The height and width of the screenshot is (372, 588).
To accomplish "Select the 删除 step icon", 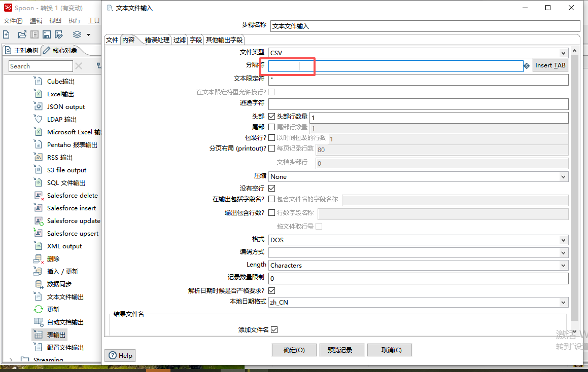I will (x=38, y=258).
